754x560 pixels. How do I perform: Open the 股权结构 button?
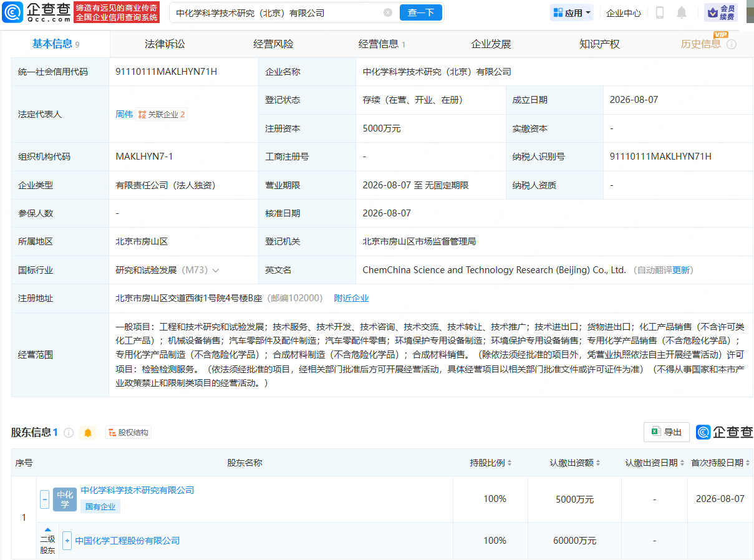pos(128,433)
